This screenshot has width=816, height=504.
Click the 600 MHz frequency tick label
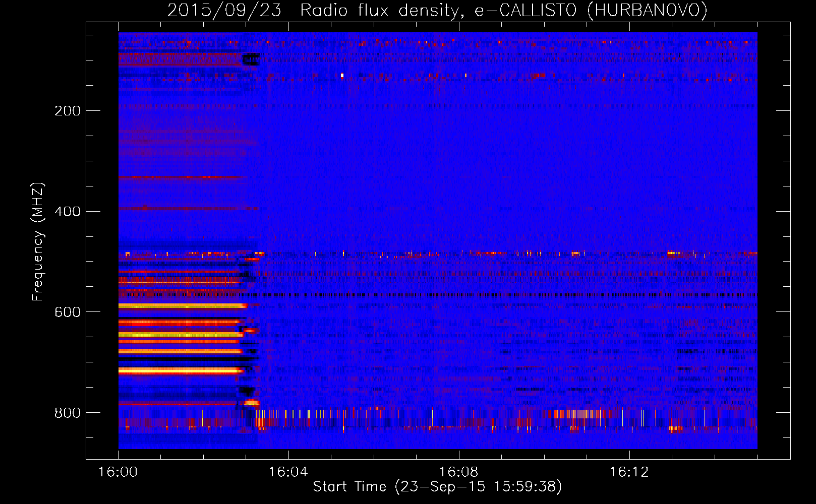68,312
